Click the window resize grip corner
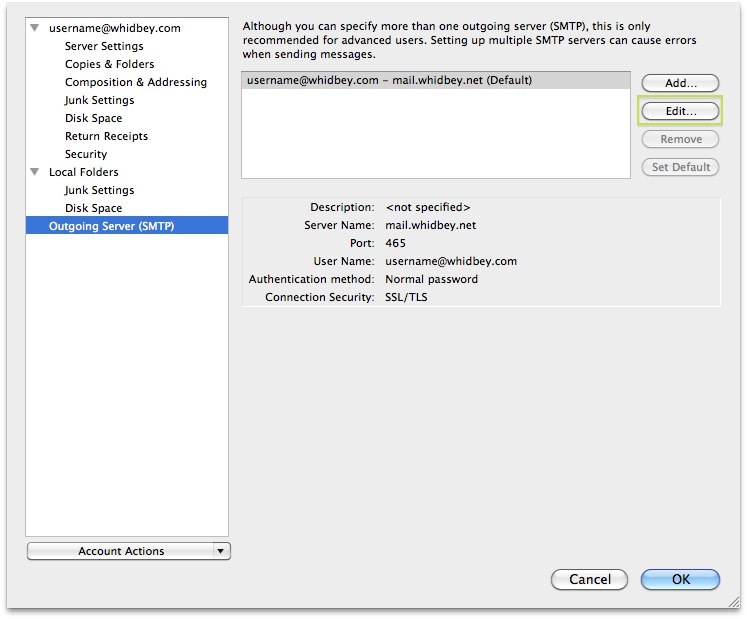This screenshot has width=747, height=619. (x=734, y=602)
